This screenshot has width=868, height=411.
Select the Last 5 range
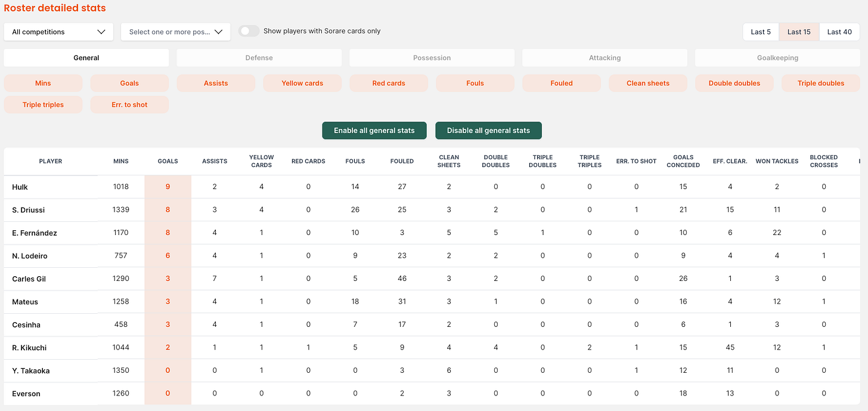point(761,32)
